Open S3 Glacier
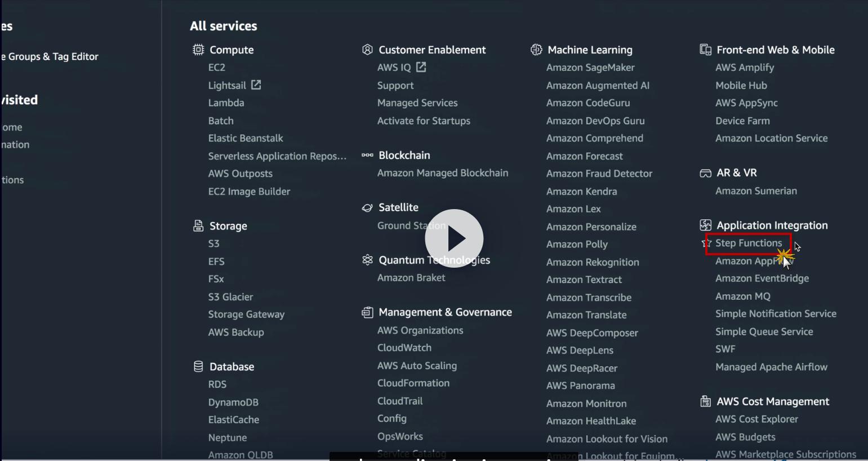 [230, 297]
